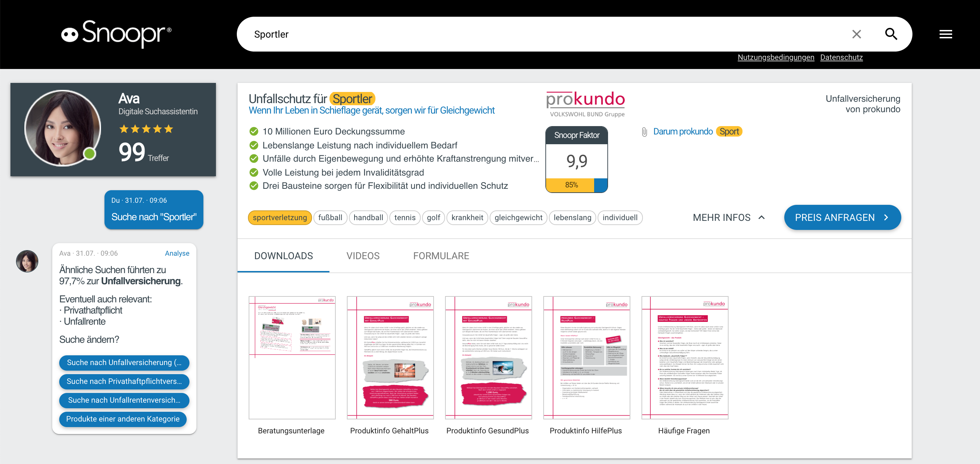
Task: Select the krankheit tag
Action: coord(467,217)
